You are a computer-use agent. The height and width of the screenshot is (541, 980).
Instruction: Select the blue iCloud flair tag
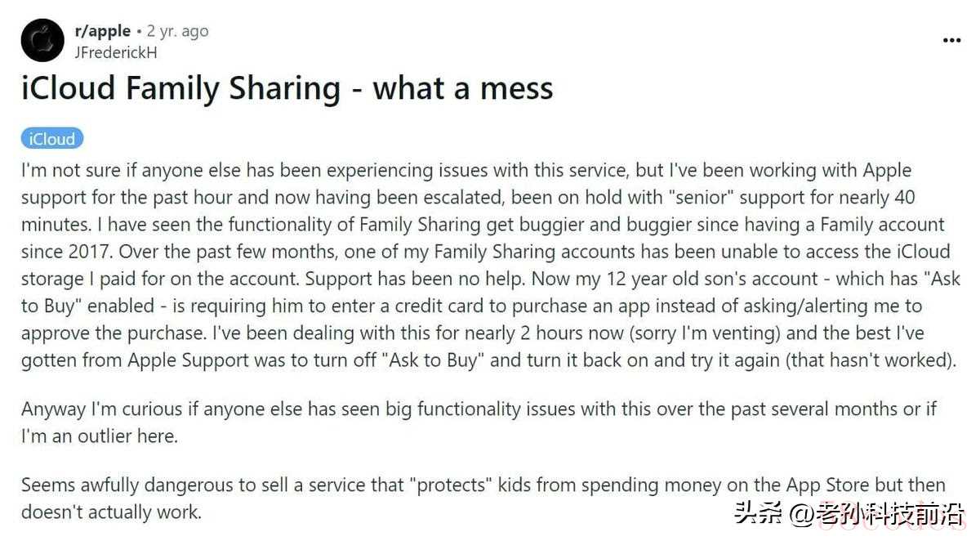coord(52,139)
